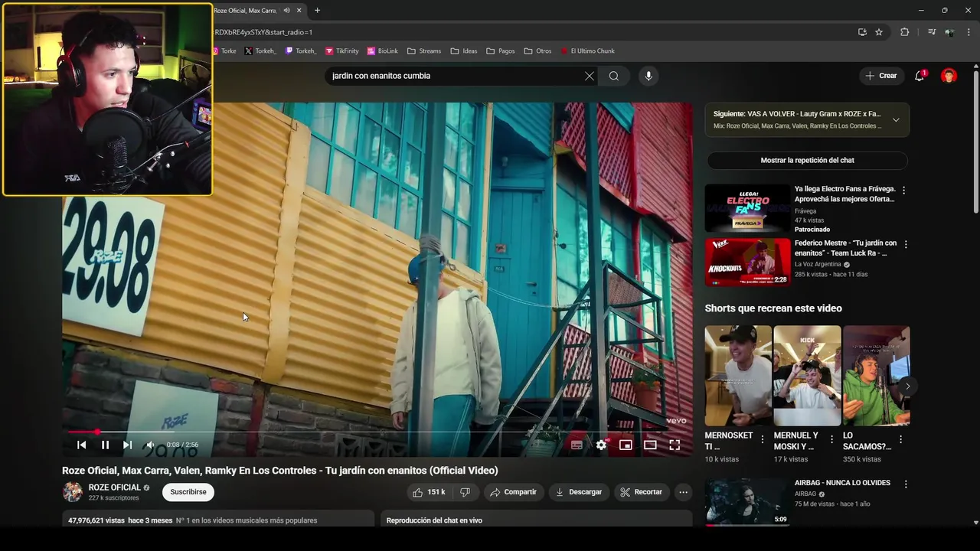Open the YouTube account avatar menu
Viewport: 980px width, 551px height.
949,76
